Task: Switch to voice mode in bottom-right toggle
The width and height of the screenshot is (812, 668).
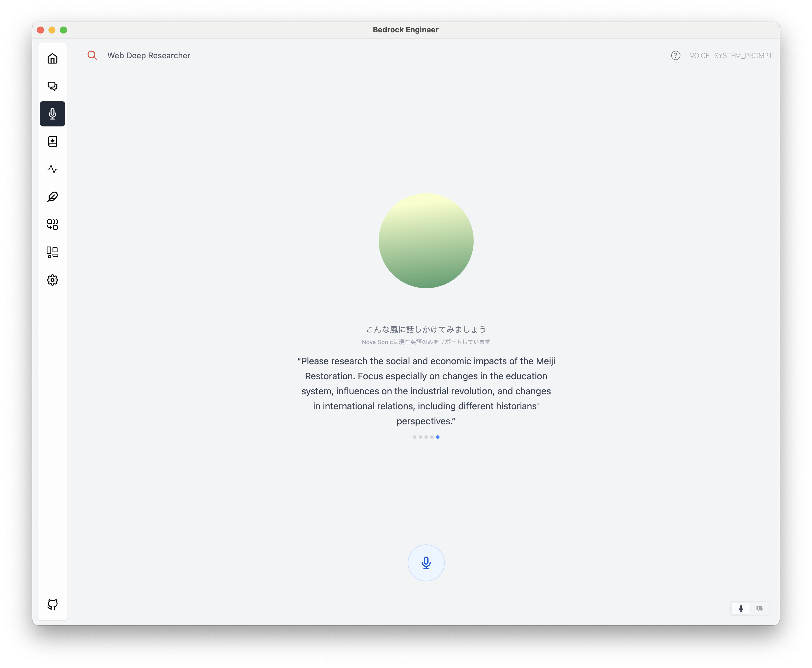Action: [x=741, y=608]
